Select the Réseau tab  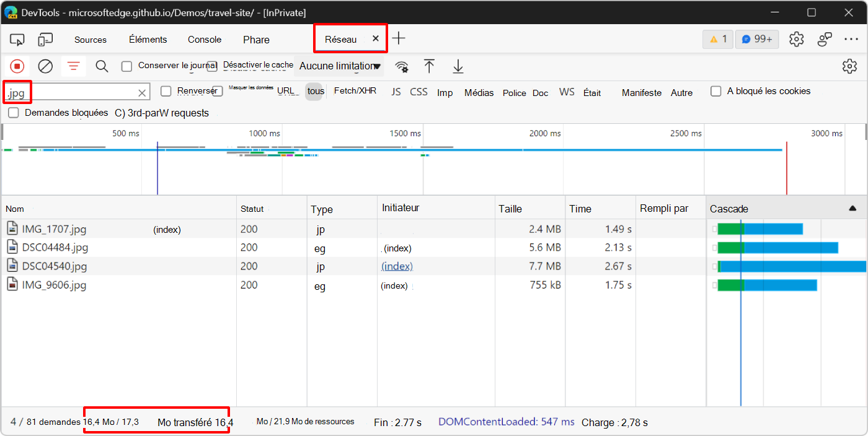pos(341,39)
